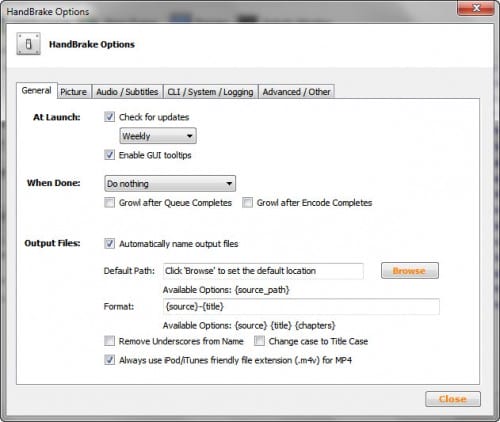This screenshot has height=422, width=500.
Task: Open the Audio / Subtitles tab
Action: point(127,92)
